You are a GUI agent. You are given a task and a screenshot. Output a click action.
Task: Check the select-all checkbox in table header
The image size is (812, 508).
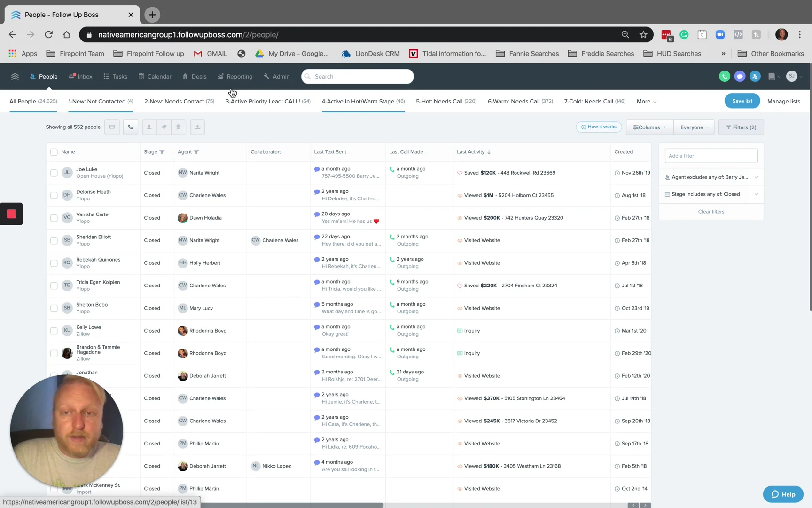click(x=54, y=152)
